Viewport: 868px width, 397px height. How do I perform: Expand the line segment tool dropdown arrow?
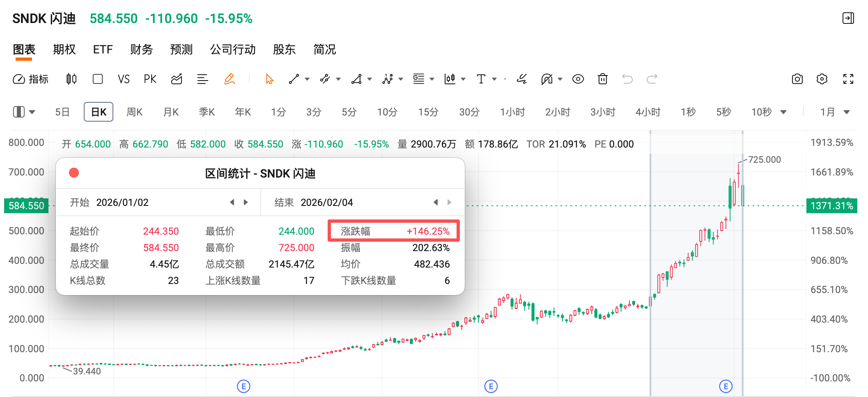click(307, 79)
